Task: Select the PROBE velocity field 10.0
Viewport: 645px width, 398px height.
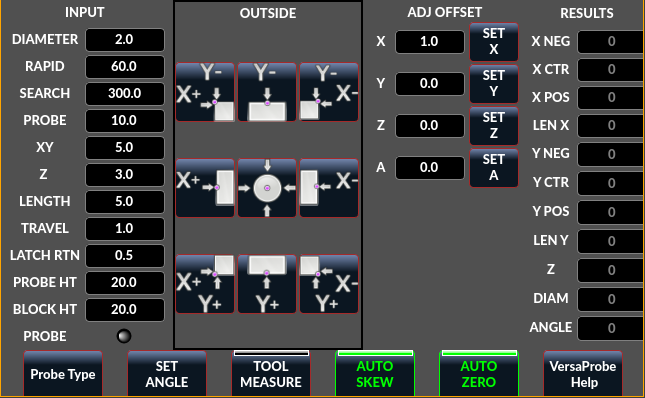Action: pyautogui.click(x=125, y=120)
